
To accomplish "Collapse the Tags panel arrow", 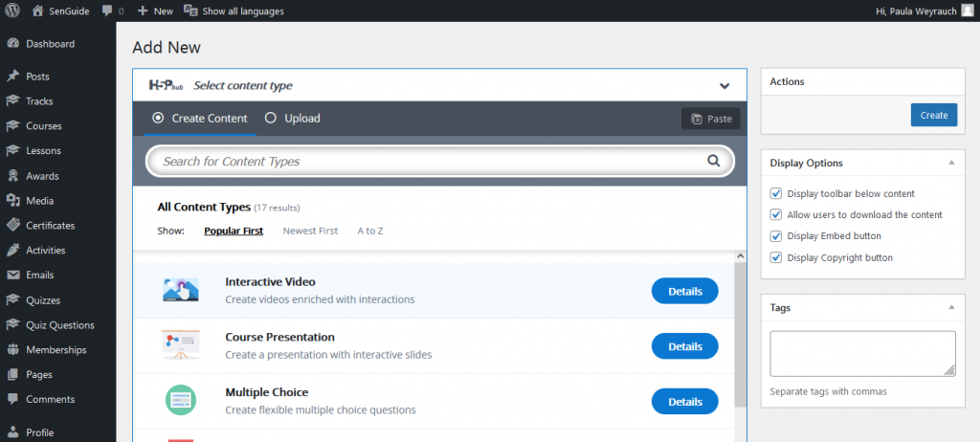I will click(950, 307).
